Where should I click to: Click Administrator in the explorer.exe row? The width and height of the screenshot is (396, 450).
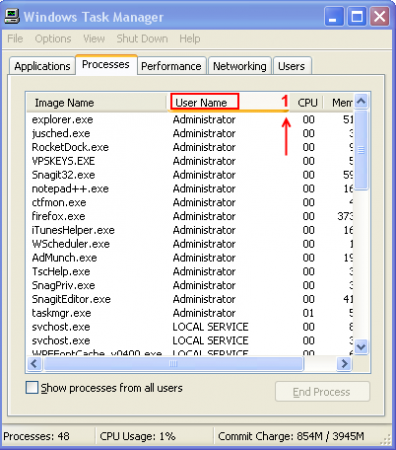tap(204, 119)
